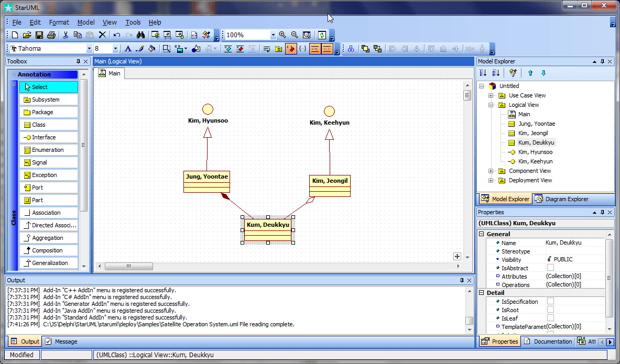
Task: Click the Save icon in the toolbar
Action: pyautogui.click(x=39, y=35)
